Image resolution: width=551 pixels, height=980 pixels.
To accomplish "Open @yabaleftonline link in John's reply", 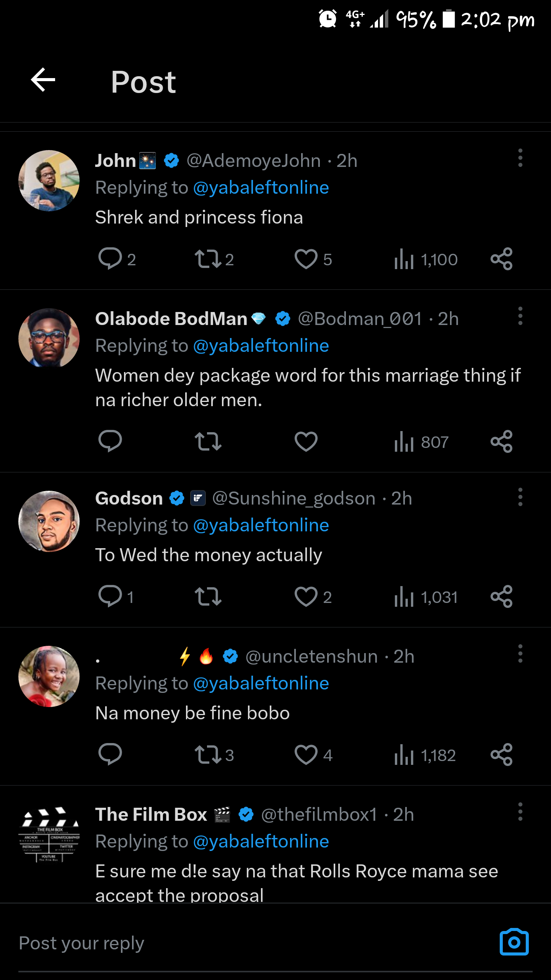I will click(261, 188).
